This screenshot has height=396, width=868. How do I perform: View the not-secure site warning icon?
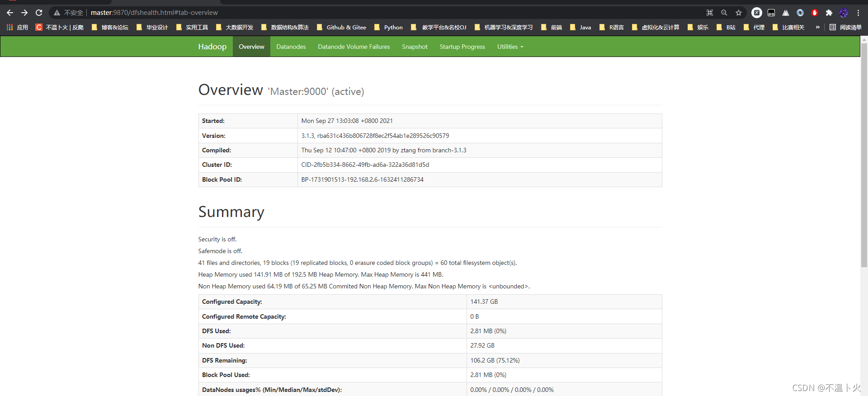(57, 13)
